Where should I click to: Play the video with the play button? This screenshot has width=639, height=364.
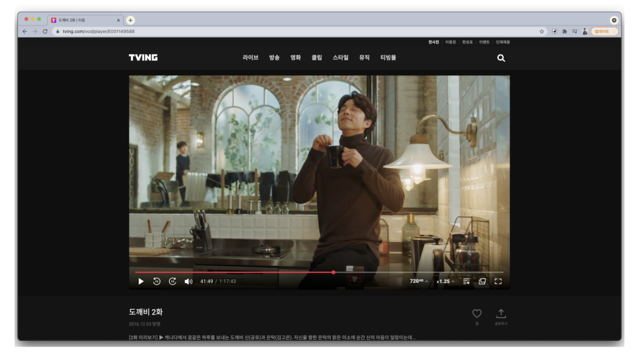(x=141, y=281)
